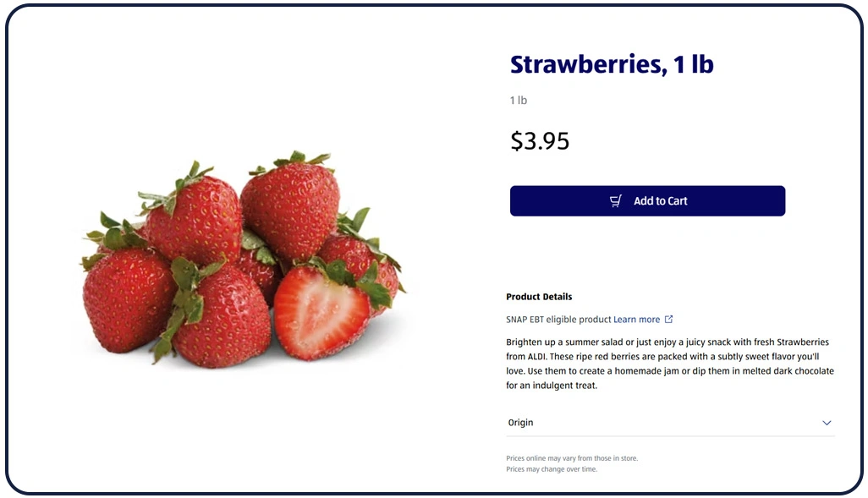This screenshot has width=868, height=498.
Task: Select the Product Details heading
Action: pos(539,297)
